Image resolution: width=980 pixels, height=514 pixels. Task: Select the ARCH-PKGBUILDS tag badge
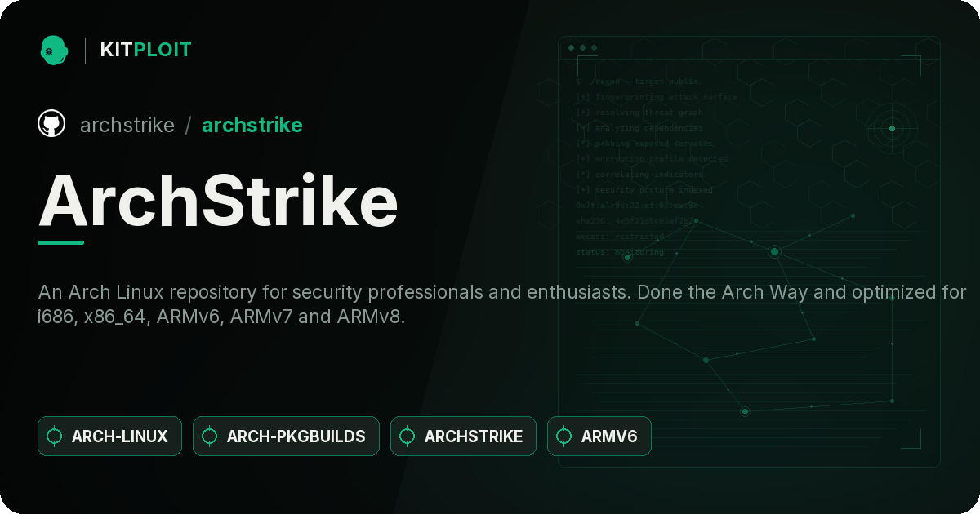pyautogui.click(x=286, y=436)
